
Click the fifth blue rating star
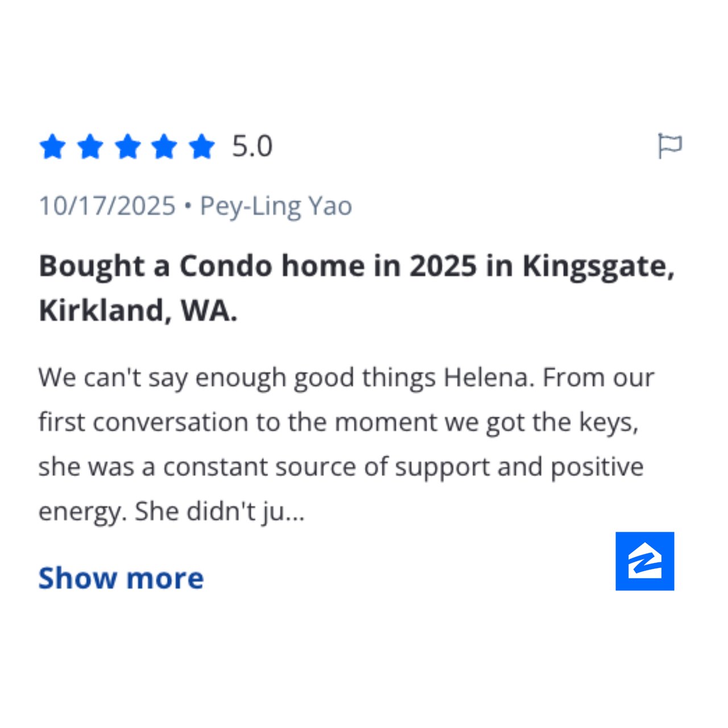pyautogui.click(x=201, y=147)
